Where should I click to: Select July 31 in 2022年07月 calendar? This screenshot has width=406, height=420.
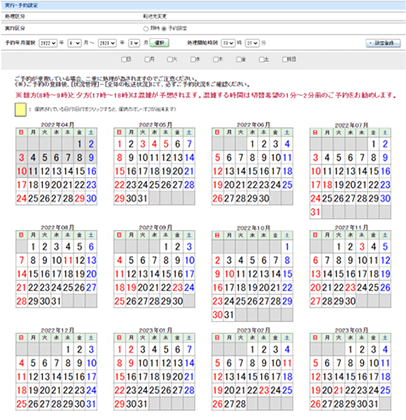315,212
